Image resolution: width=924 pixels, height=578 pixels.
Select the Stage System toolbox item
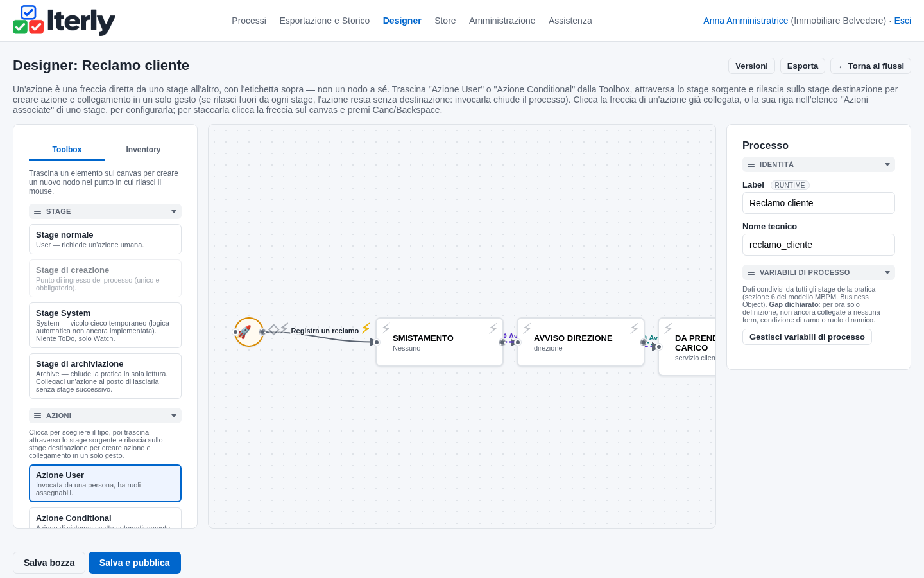pyautogui.click(x=105, y=325)
